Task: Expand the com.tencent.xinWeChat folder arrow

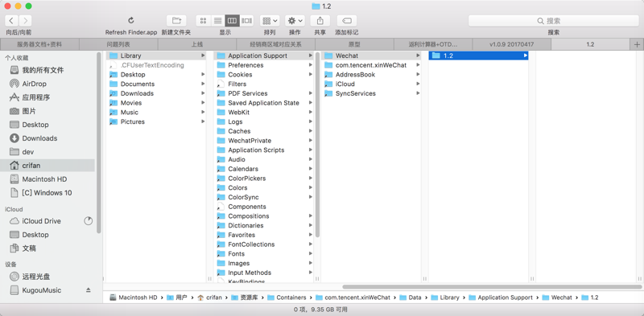Action: click(418, 65)
